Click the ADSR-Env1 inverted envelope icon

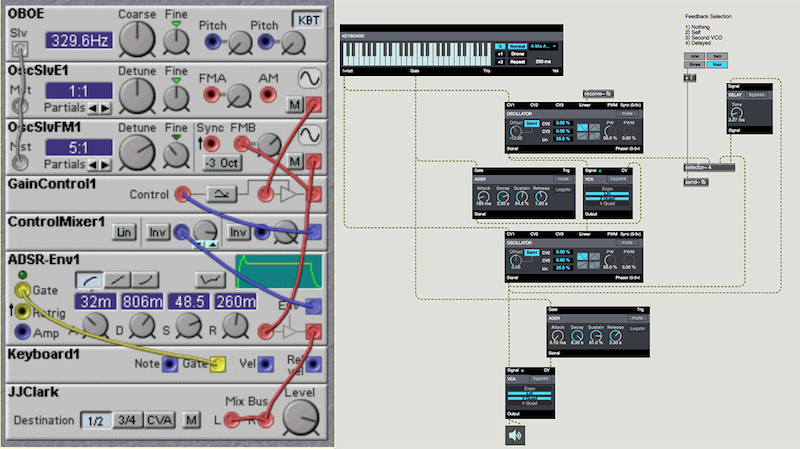(210, 280)
